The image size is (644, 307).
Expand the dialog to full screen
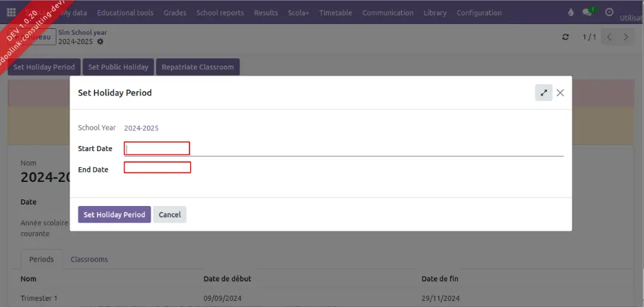(x=544, y=93)
